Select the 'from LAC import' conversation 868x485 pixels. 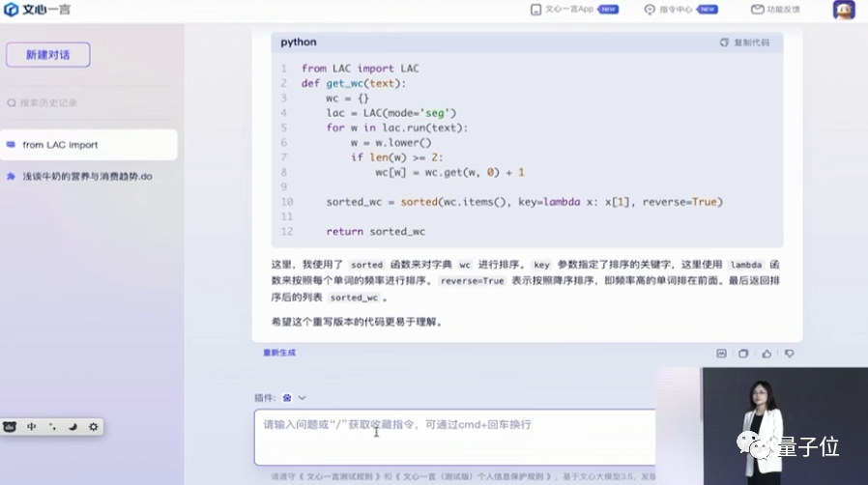(x=89, y=145)
